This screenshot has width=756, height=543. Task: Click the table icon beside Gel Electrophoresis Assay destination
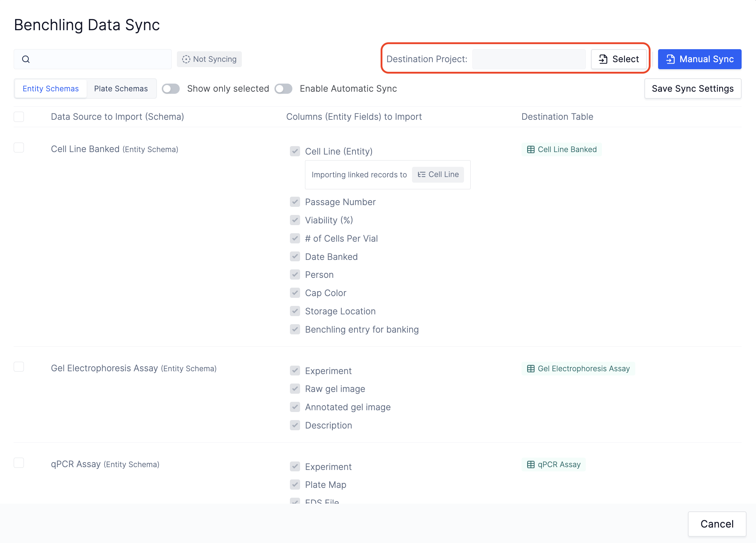click(x=531, y=368)
